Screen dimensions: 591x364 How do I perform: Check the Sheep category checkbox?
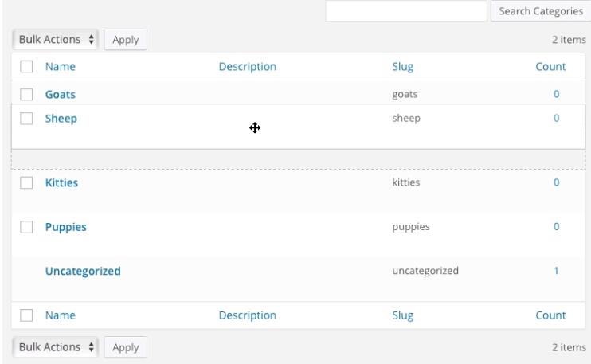[26, 119]
